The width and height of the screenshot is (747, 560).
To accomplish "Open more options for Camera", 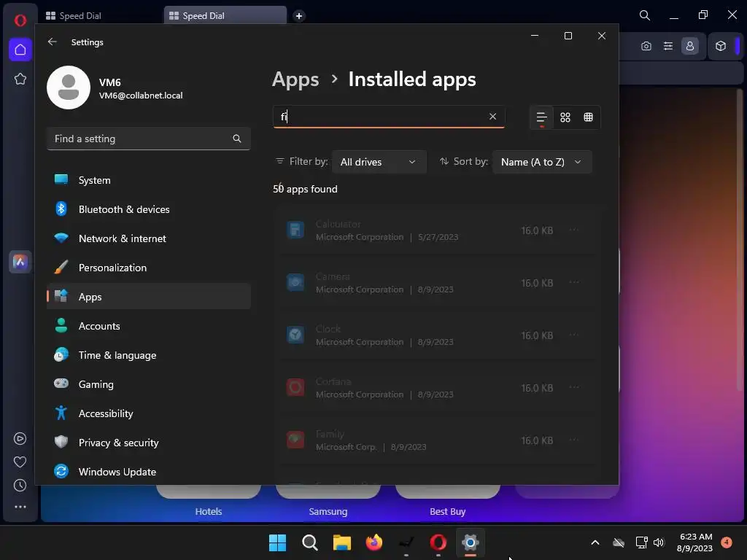I will click(574, 283).
